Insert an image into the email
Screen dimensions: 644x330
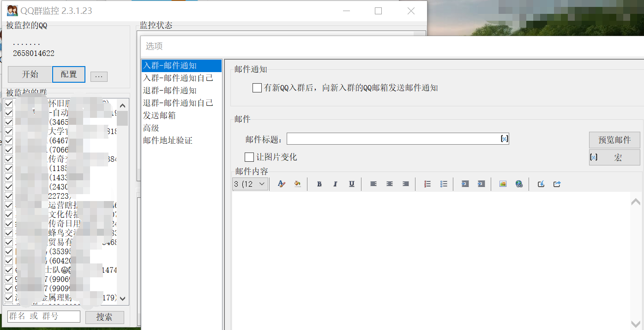pyautogui.click(x=503, y=184)
